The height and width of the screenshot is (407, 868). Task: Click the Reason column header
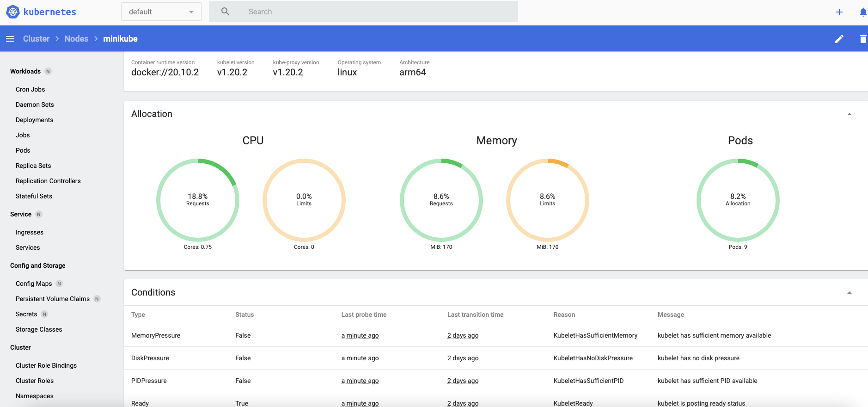pyautogui.click(x=564, y=314)
